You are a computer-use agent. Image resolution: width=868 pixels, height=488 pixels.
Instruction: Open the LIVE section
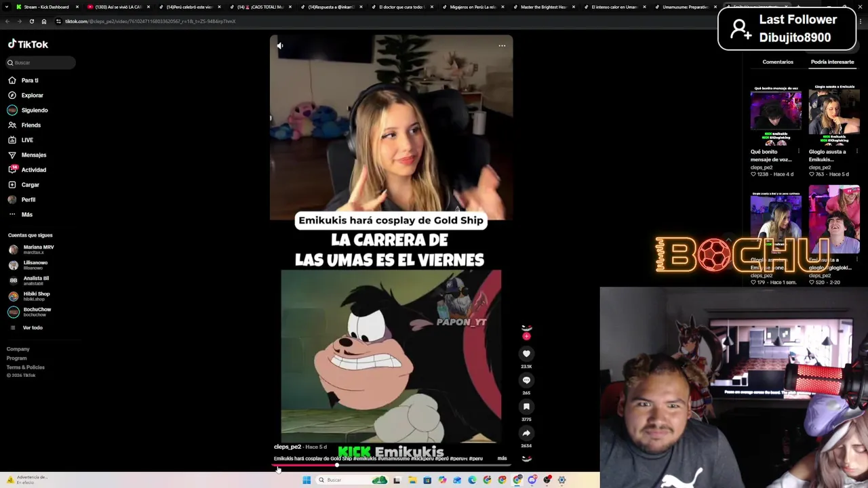point(21,140)
